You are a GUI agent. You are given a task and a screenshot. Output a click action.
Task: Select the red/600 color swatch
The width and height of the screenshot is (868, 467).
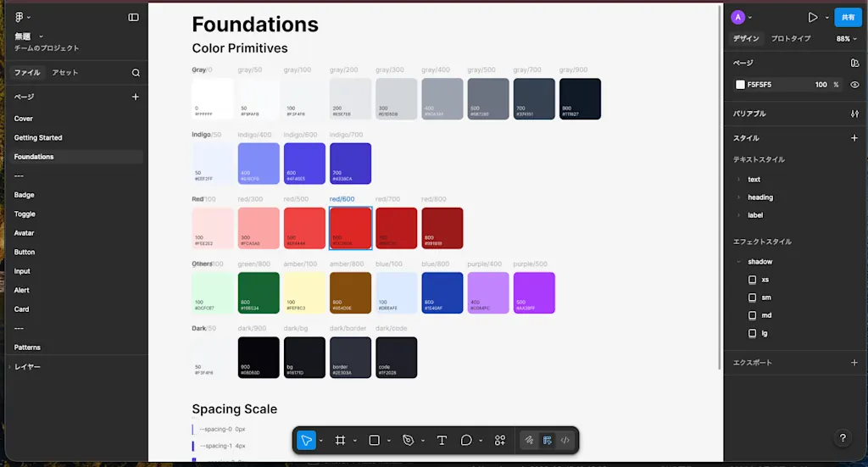point(350,228)
